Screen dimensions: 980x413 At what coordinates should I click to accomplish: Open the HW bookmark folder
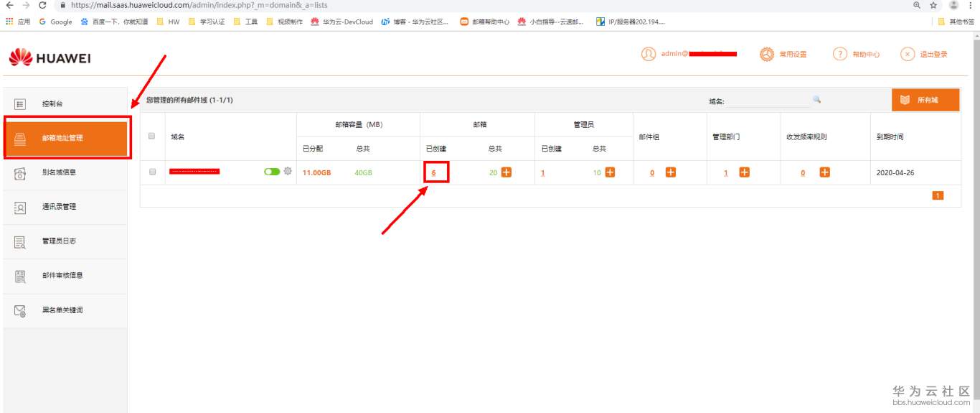coord(169,22)
